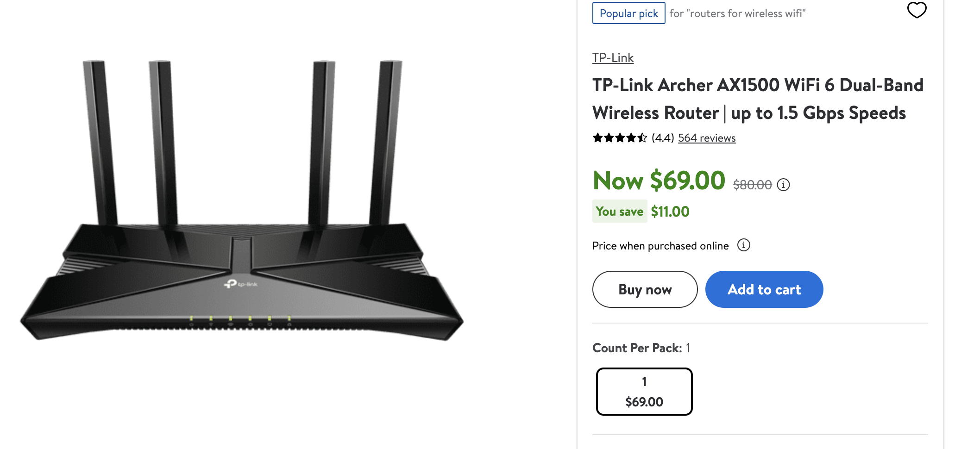980x449 pixels.
Task: Click the blue "Add to cart" button
Action: coord(764,289)
